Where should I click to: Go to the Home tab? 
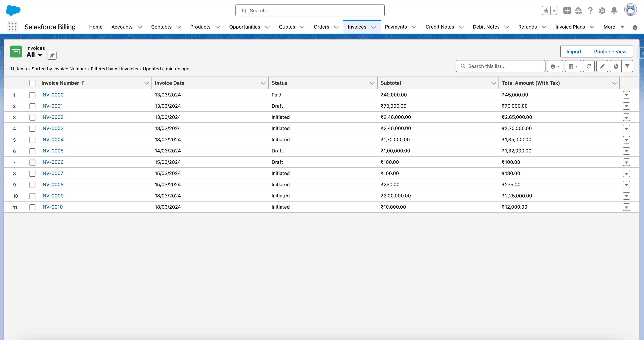[96, 27]
